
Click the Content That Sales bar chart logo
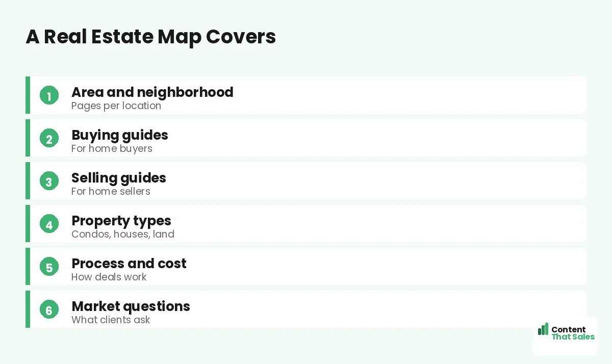[x=543, y=329]
